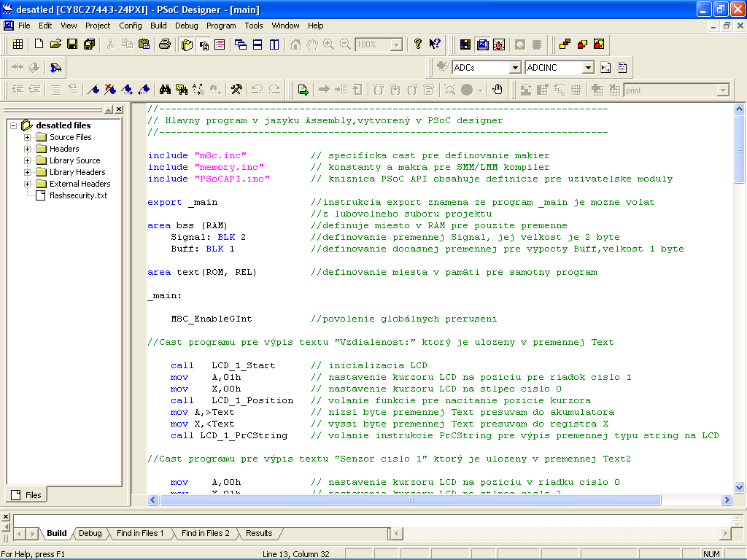The width and height of the screenshot is (747, 560).
Task: Jump to the next bookmark flag icon
Action: [x=127, y=90]
